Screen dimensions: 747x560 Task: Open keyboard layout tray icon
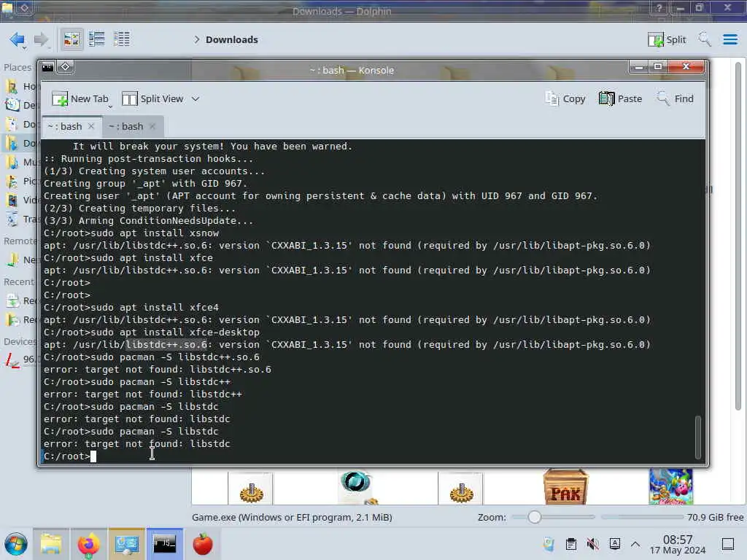[x=614, y=544]
